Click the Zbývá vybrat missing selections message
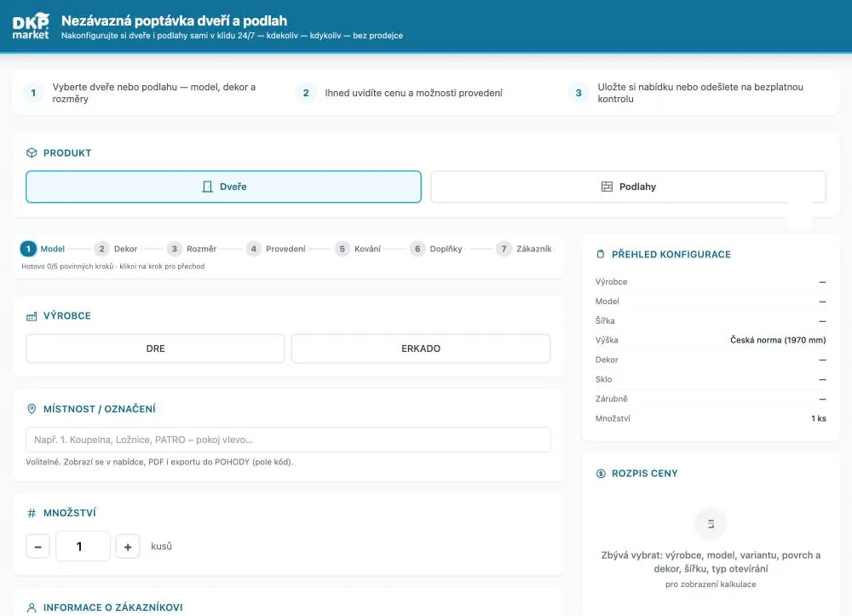The height and width of the screenshot is (616, 852). click(x=711, y=562)
